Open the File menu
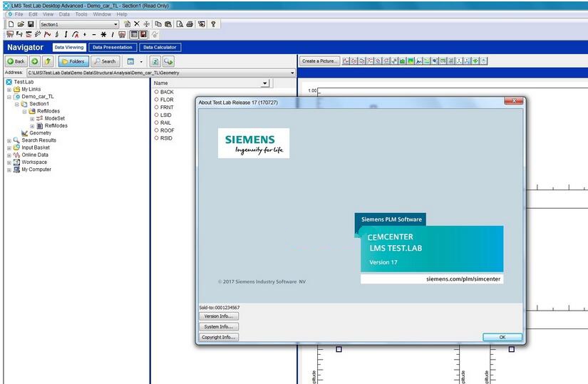 [19, 14]
